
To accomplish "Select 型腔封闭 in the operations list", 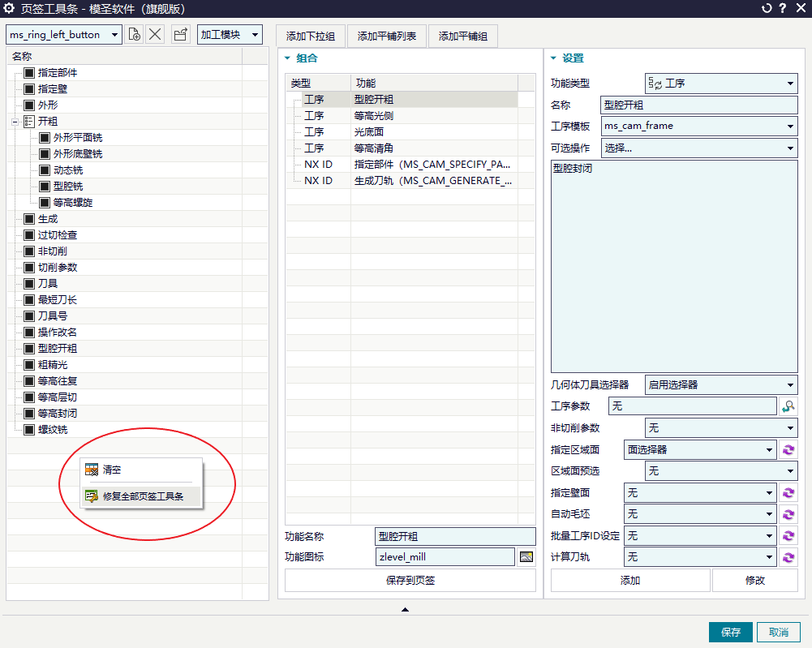I will 573,168.
